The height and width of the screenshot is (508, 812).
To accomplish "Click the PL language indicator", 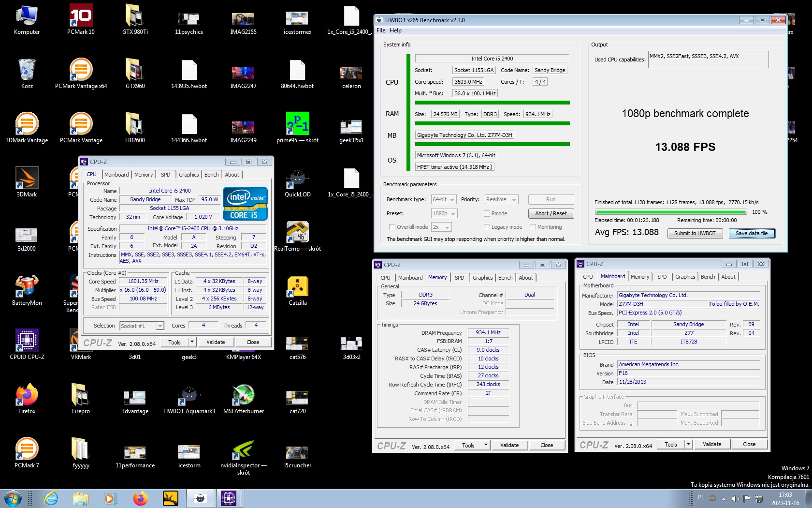I will pyautogui.click(x=701, y=497).
